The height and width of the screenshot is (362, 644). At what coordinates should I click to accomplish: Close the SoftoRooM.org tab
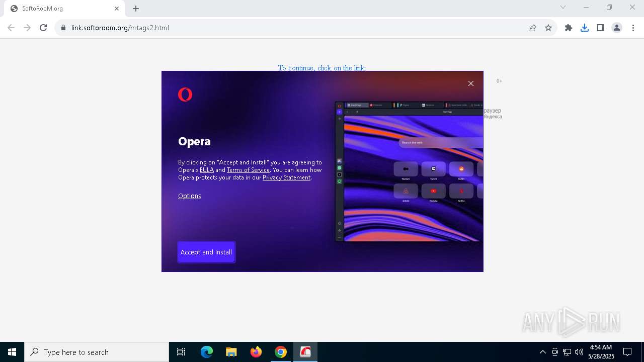coord(117,9)
